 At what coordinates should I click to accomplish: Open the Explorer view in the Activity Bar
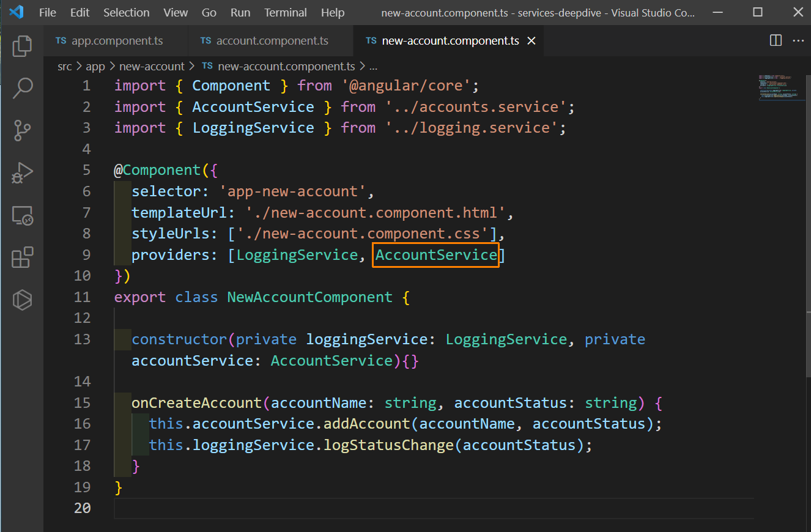tap(23, 46)
